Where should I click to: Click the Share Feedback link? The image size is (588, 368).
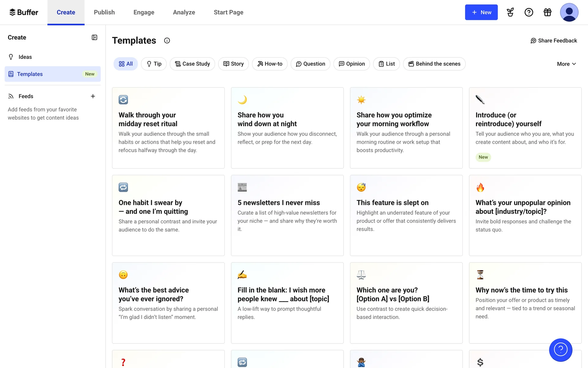click(554, 40)
